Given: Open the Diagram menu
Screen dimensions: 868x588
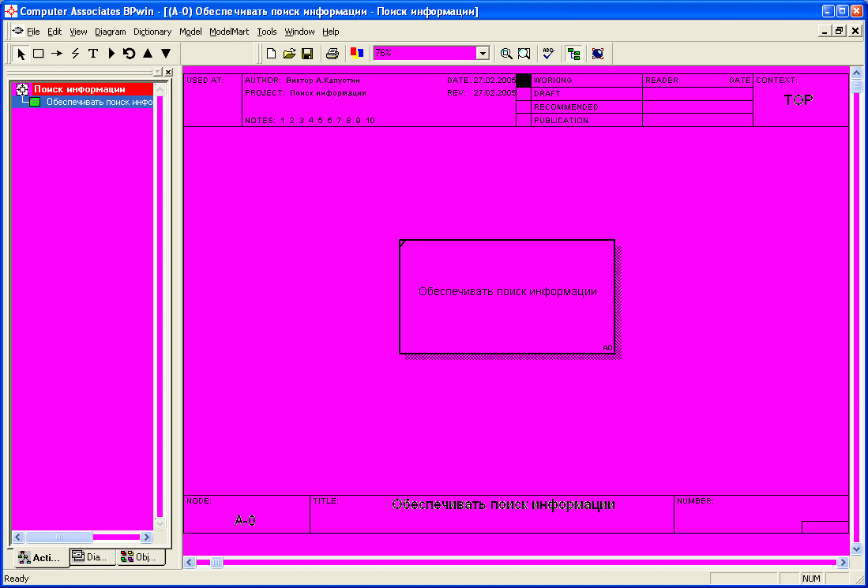Looking at the screenshot, I should [110, 32].
